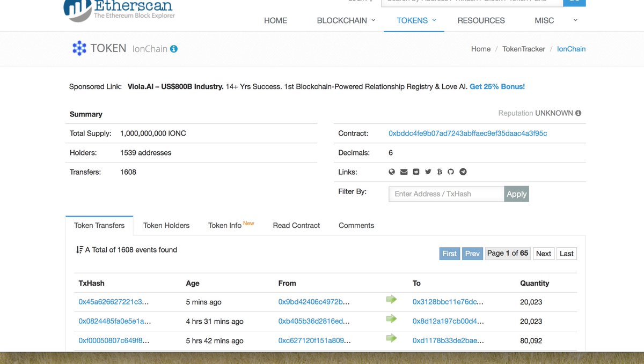Click the sort icon beside events total

click(79, 250)
